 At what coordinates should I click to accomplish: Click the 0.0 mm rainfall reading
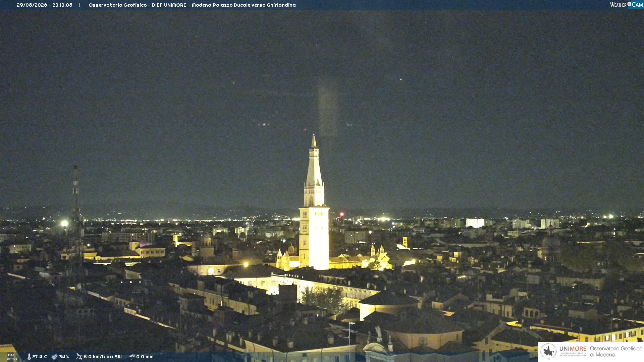[x=145, y=357]
